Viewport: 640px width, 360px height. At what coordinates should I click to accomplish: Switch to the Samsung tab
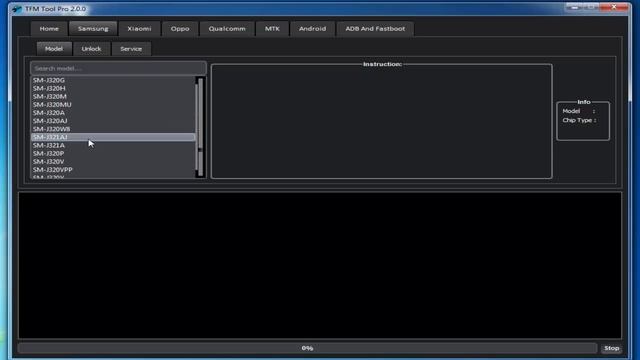coord(93,29)
